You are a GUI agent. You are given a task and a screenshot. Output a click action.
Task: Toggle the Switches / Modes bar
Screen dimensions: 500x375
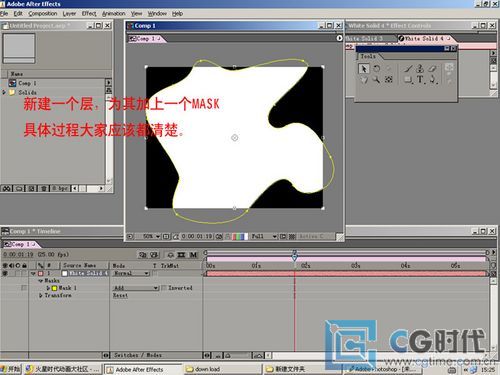[x=138, y=355]
